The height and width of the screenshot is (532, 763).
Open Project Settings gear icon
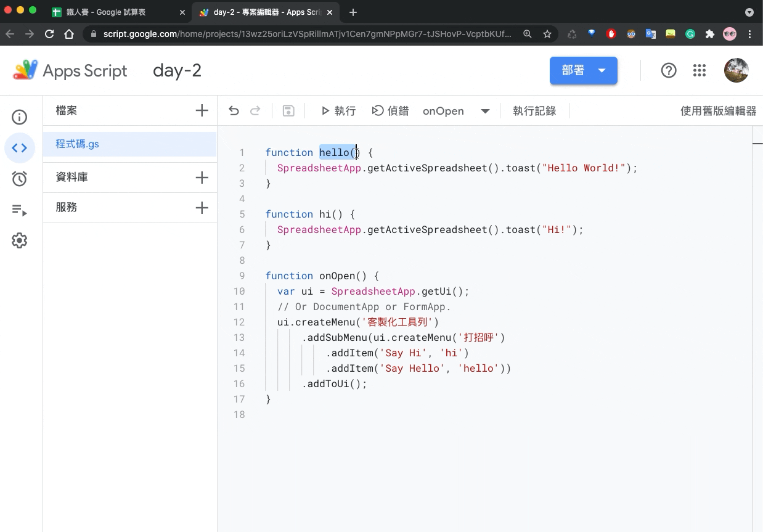(x=20, y=240)
